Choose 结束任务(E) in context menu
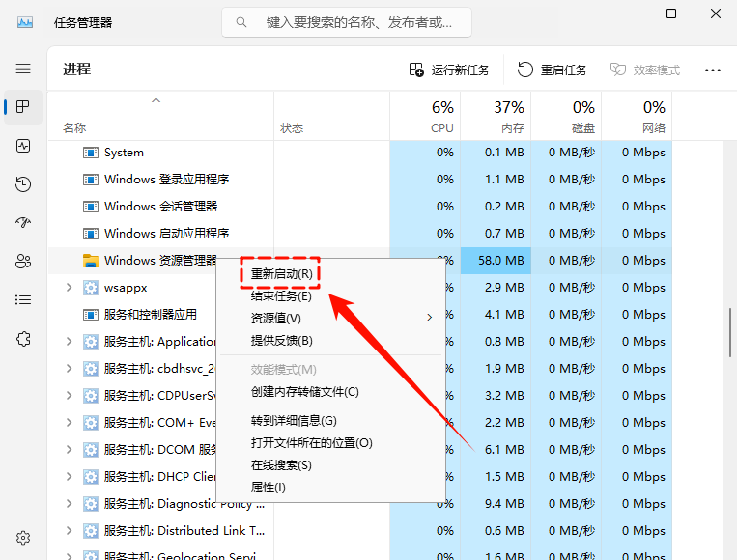The image size is (737, 560). [x=330, y=296]
